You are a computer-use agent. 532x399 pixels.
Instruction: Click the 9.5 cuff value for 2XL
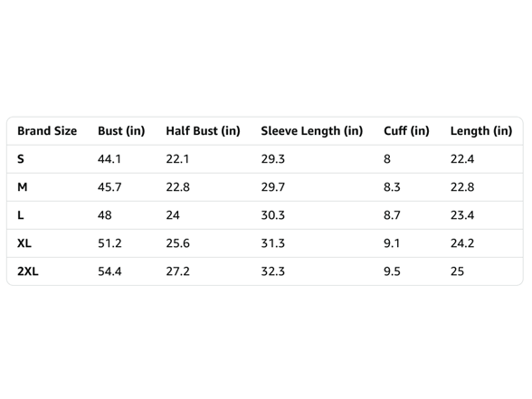(392, 271)
